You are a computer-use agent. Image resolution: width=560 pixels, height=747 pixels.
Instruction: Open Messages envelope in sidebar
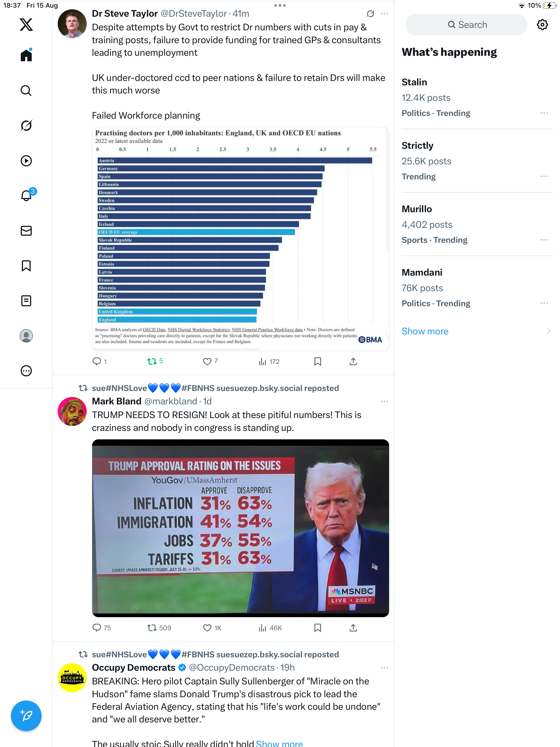[x=26, y=231]
